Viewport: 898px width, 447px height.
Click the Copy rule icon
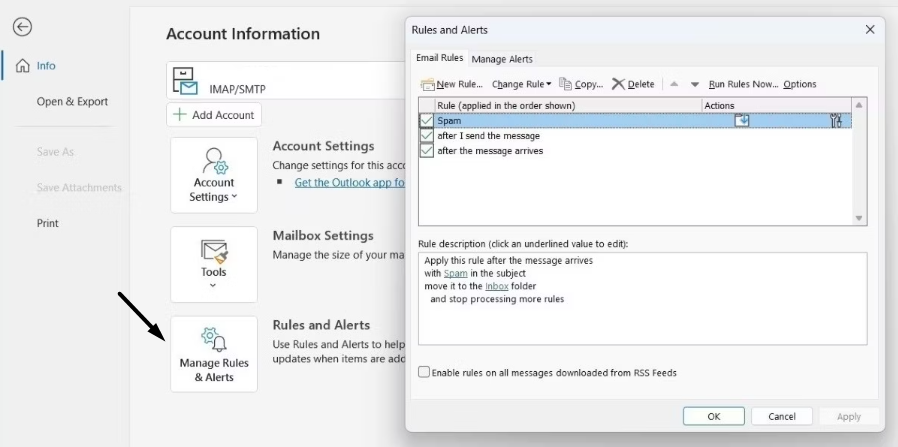tap(566, 85)
